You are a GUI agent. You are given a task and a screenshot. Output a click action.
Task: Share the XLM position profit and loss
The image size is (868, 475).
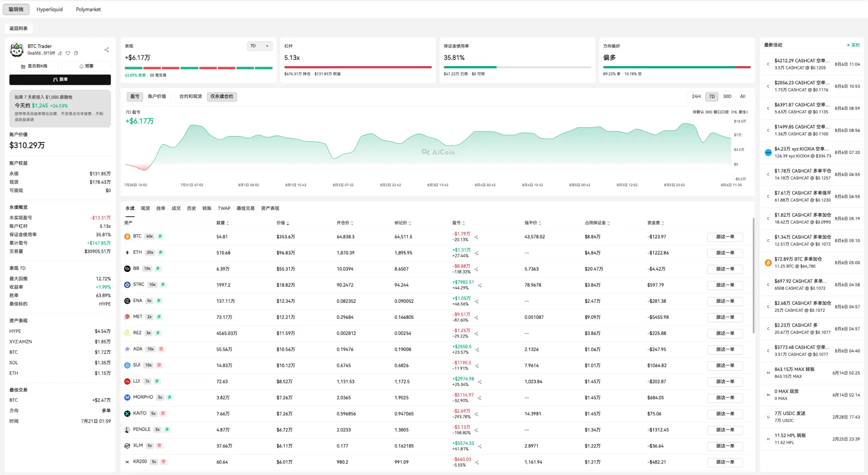(x=480, y=447)
